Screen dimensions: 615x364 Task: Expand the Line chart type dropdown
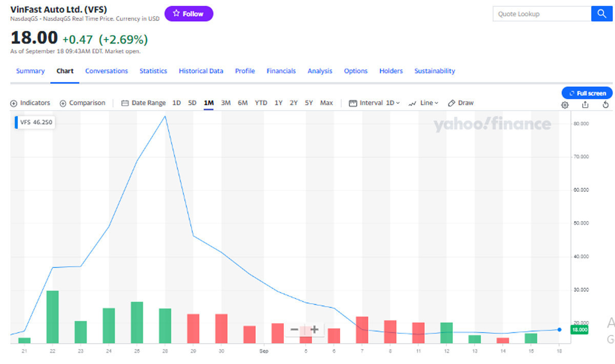tap(423, 103)
